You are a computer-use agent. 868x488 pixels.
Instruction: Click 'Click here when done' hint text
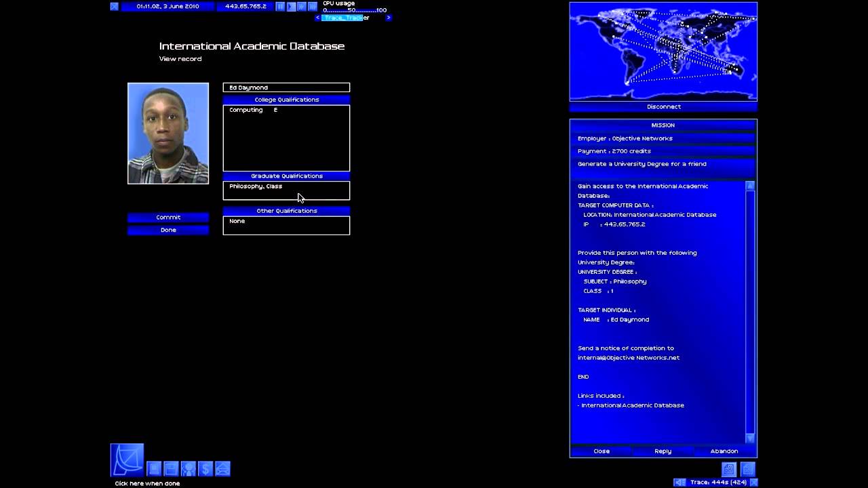[x=147, y=483]
